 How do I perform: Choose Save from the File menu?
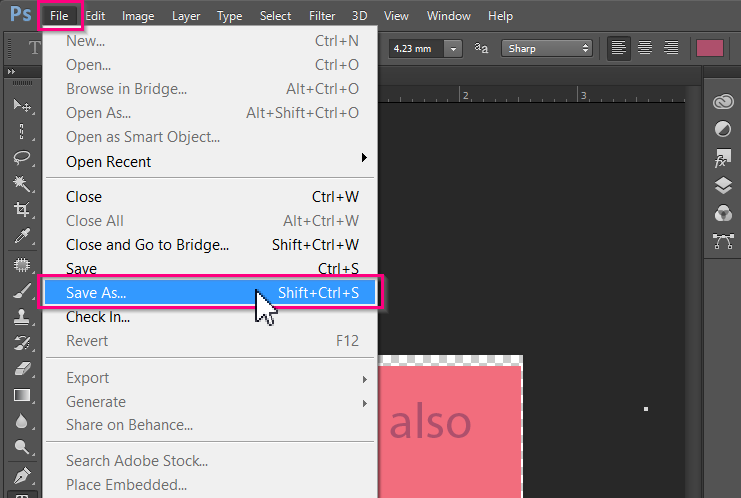click(x=210, y=269)
